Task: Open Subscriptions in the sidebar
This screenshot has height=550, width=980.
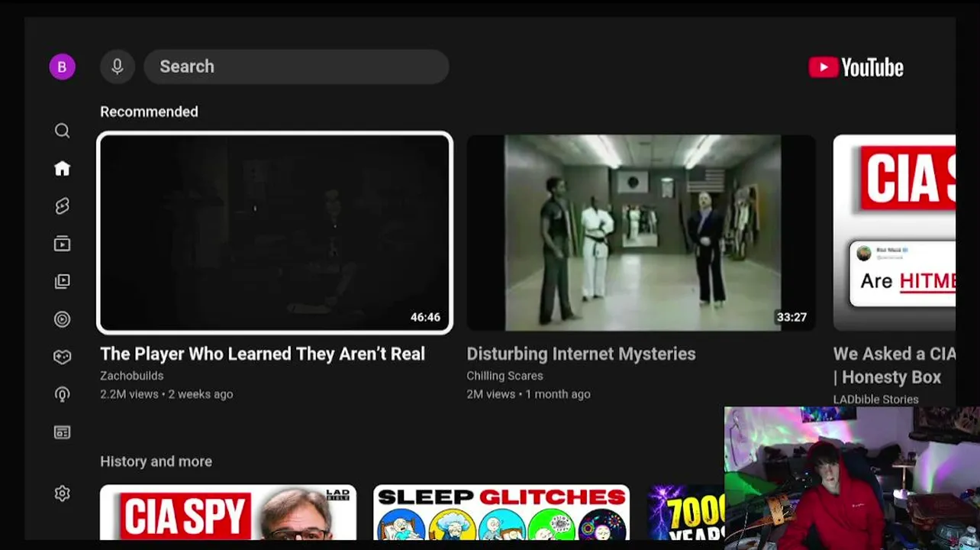Action: 63,244
